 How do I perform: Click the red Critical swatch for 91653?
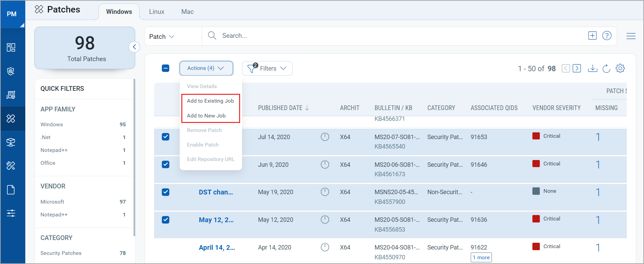pyautogui.click(x=536, y=136)
